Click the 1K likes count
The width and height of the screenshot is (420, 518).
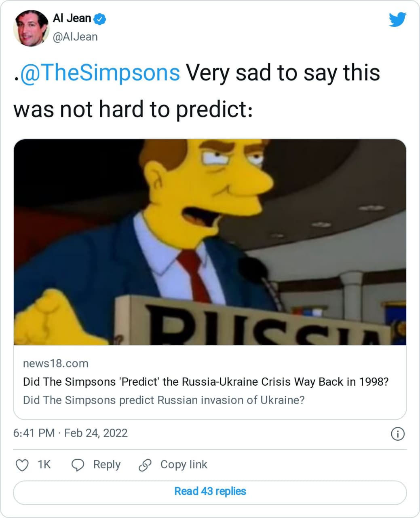click(44, 465)
